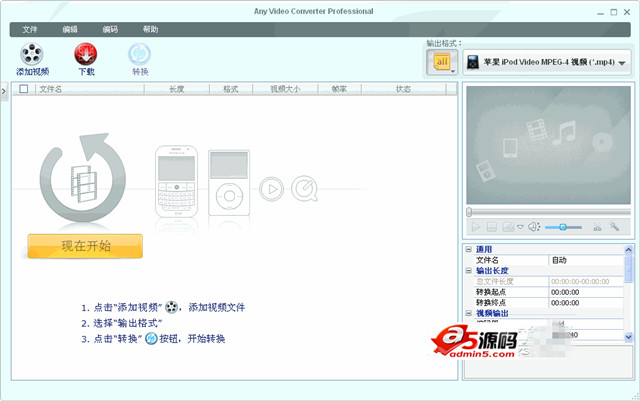Click the large circular arrow conversion graphic

tap(83, 178)
